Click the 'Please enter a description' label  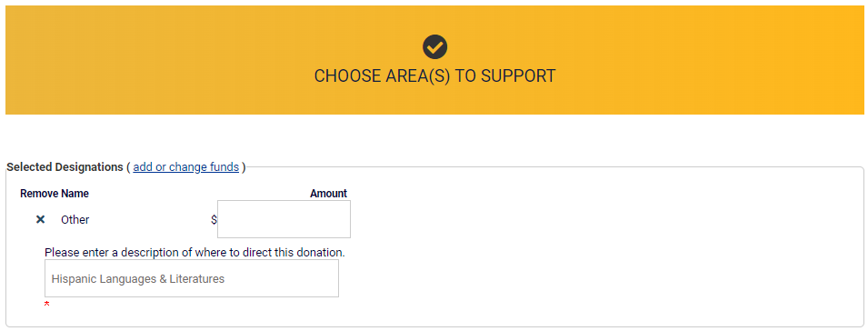[x=195, y=253]
